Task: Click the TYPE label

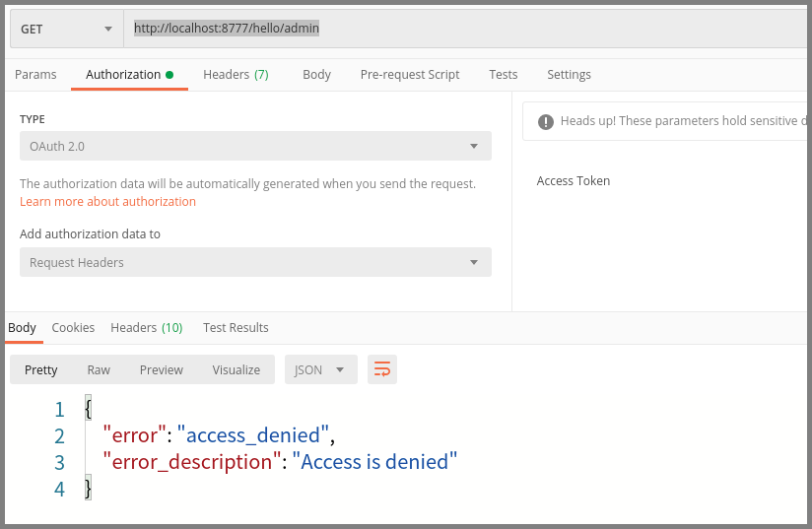Action: coord(33,119)
